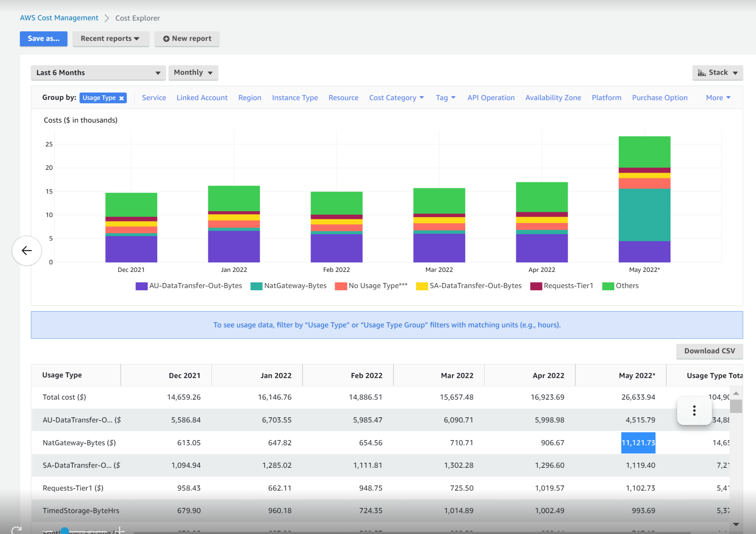Open the three-dot vertical options menu

coord(694,410)
